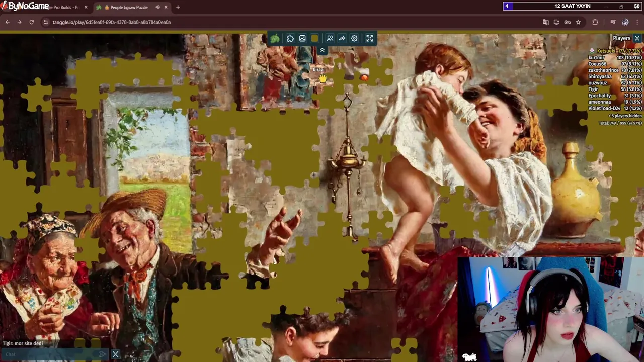Click the 'Tigir: mor site dedi' chat message
Image resolution: width=644 pixels, height=362 pixels.
tap(23, 343)
